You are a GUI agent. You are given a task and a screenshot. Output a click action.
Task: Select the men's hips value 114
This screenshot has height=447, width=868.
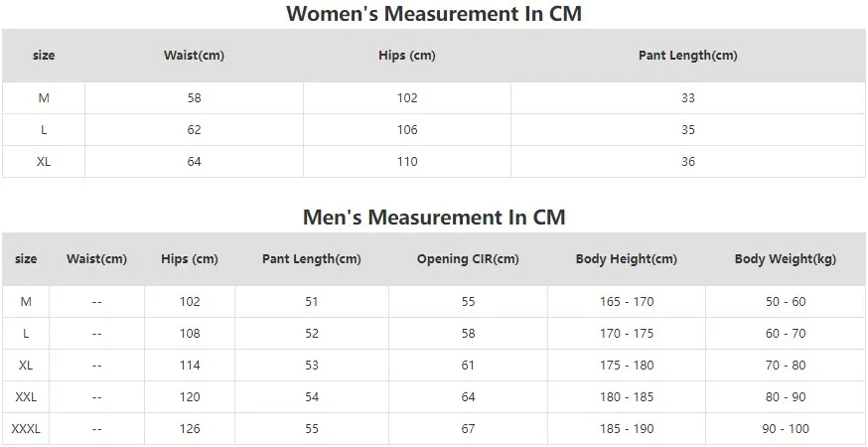(x=190, y=365)
